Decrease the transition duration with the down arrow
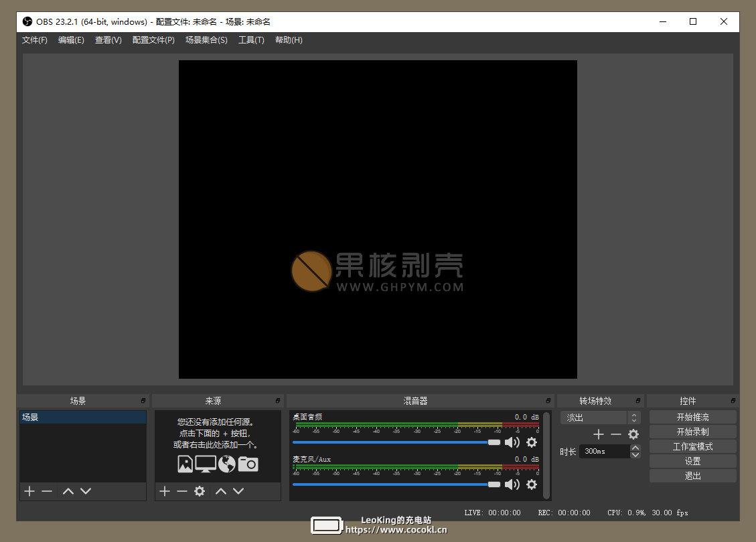 635,455
